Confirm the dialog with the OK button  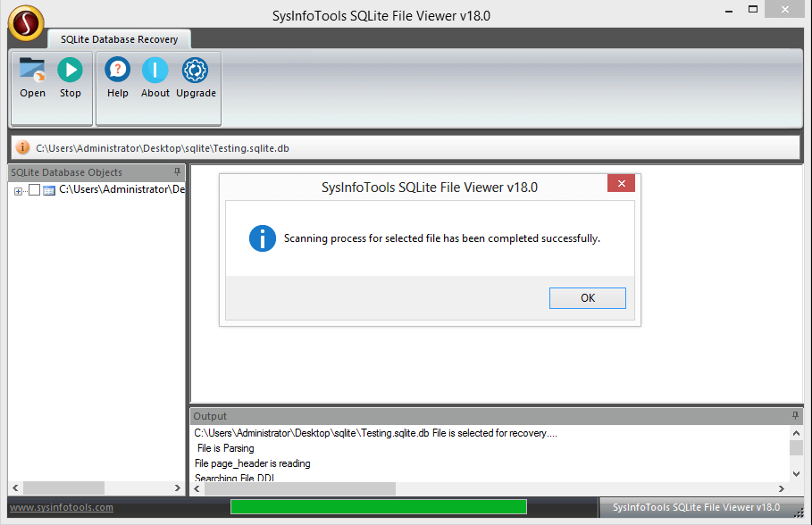(x=587, y=298)
